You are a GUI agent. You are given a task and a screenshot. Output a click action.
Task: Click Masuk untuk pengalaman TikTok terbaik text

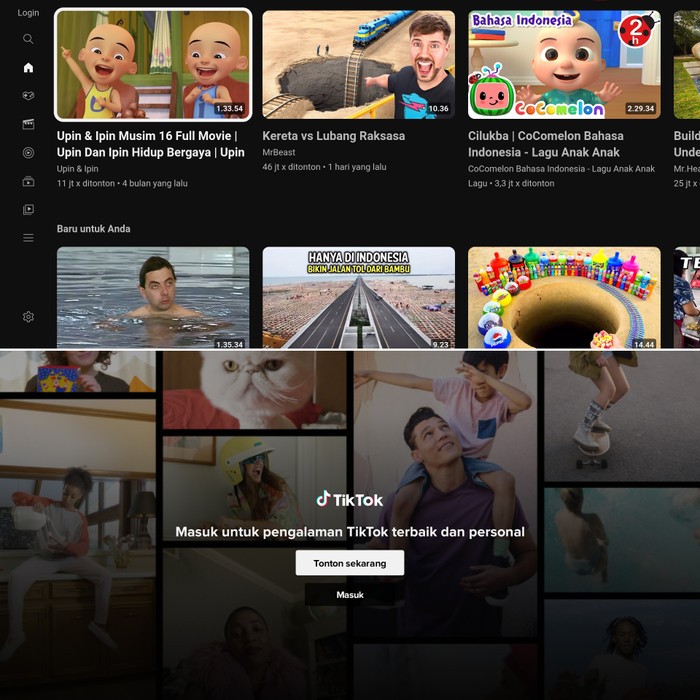(350, 532)
